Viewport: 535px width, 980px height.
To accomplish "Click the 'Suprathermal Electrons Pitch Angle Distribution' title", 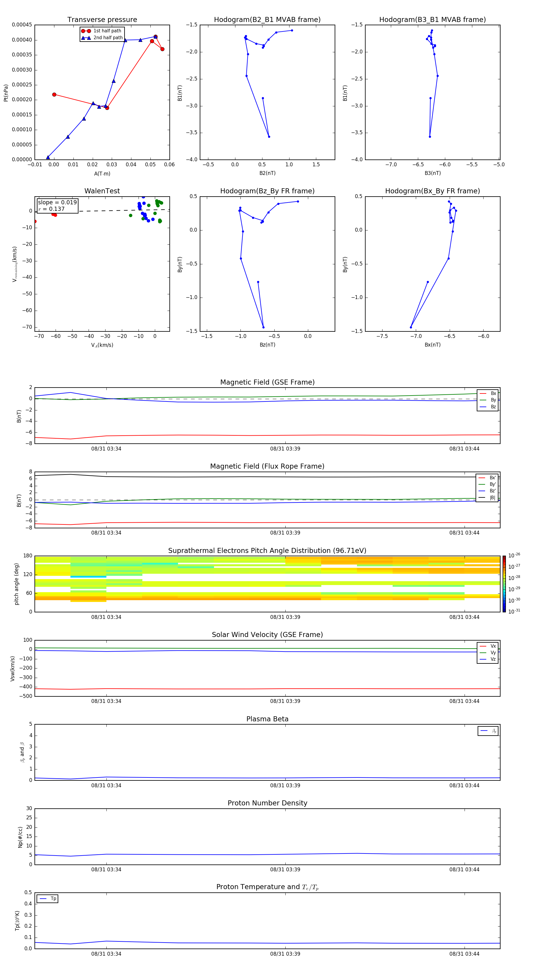I will (267, 551).
